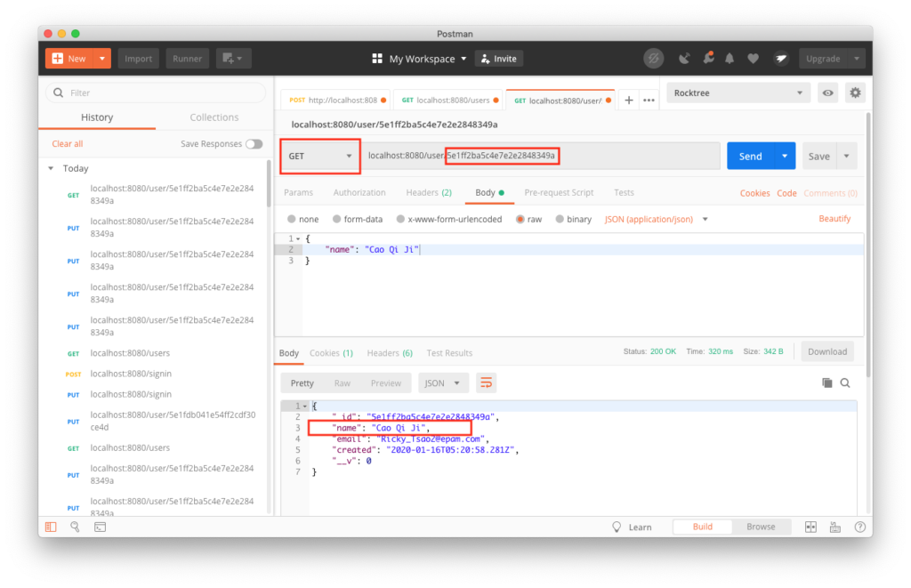
Task: Open the satellite capture requests icon
Action: 684,59
